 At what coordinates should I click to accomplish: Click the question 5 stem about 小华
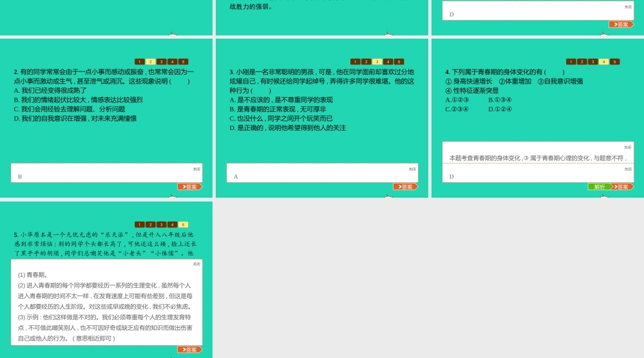pos(105,244)
